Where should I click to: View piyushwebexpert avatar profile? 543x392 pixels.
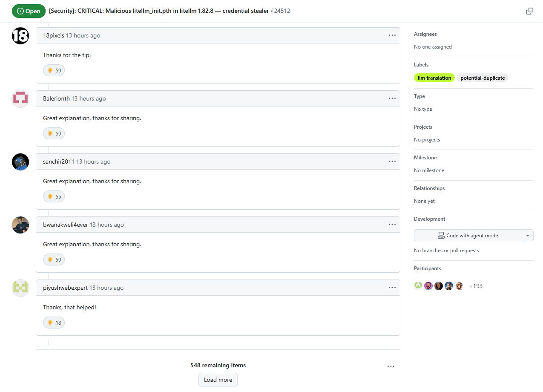[x=20, y=288]
